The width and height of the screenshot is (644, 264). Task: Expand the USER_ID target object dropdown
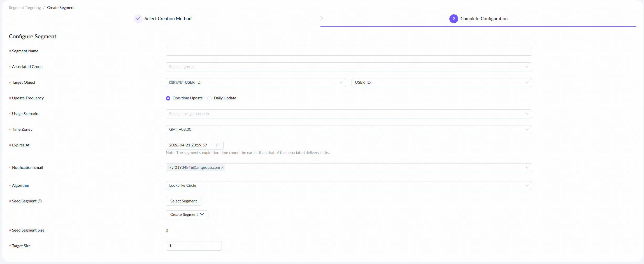coord(441,83)
